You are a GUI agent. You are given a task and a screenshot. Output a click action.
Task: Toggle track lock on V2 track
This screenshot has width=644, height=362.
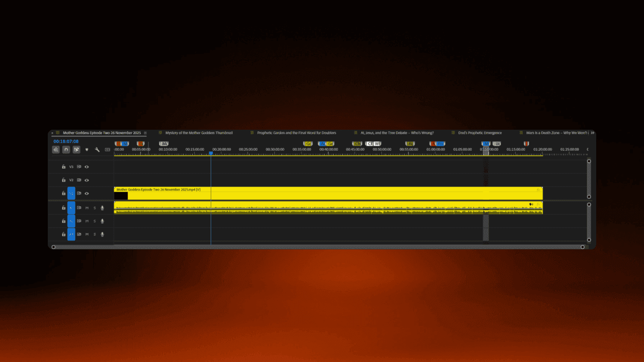tap(63, 180)
